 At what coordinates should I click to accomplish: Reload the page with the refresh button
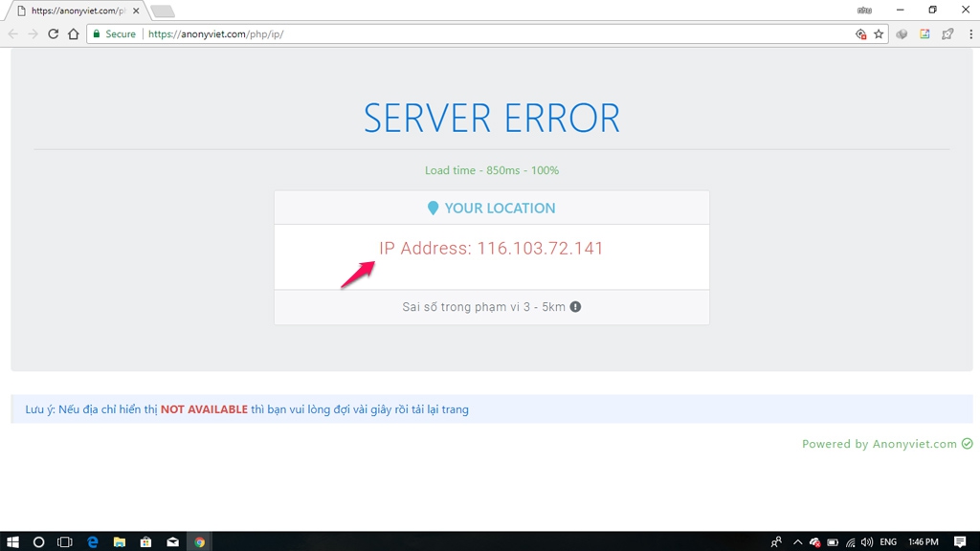[54, 33]
